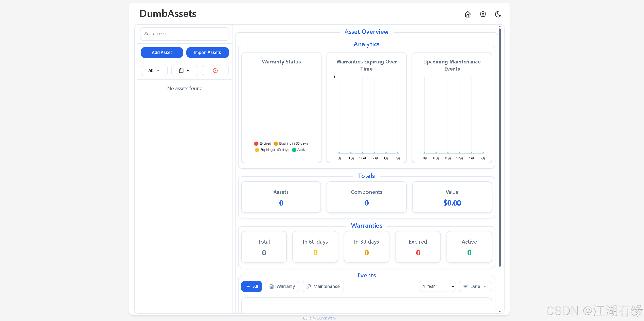The height and width of the screenshot is (321, 644).
Task: Click the home icon in header
Action: tap(468, 14)
